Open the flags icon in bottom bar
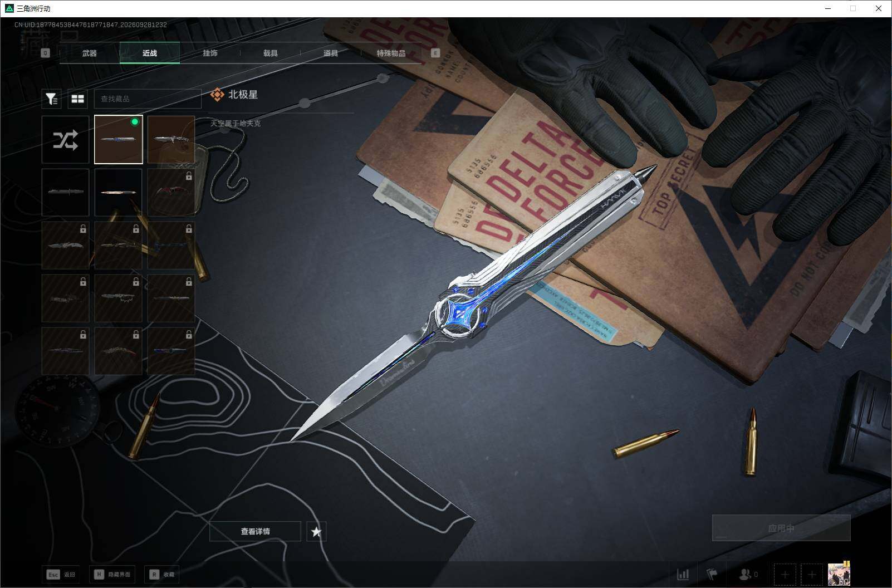892x588 pixels. (712, 574)
